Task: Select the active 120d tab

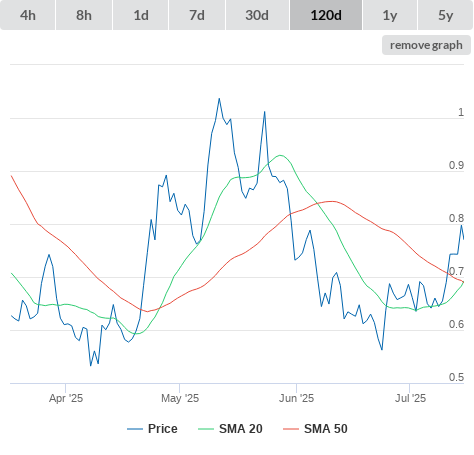Action: pyautogui.click(x=326, y=15)
